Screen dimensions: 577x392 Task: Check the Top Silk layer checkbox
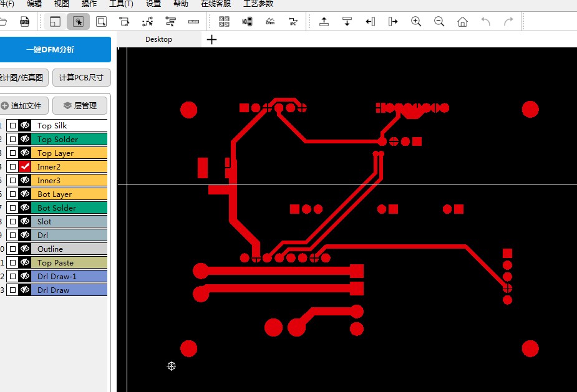13,125
